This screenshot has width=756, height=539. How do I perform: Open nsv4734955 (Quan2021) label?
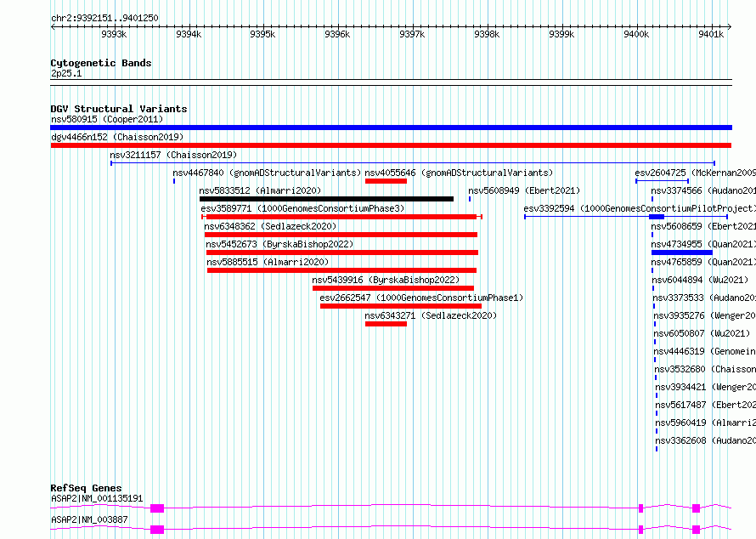[x=703, y=244]
